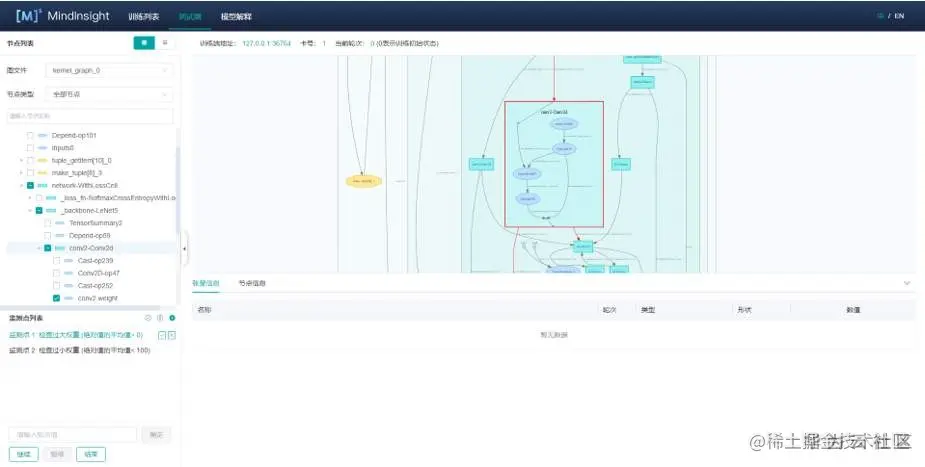The image size is (925, 467).
Task: Switch to tree view of node list
Action: pyautogui.click(x=144, y=43)
